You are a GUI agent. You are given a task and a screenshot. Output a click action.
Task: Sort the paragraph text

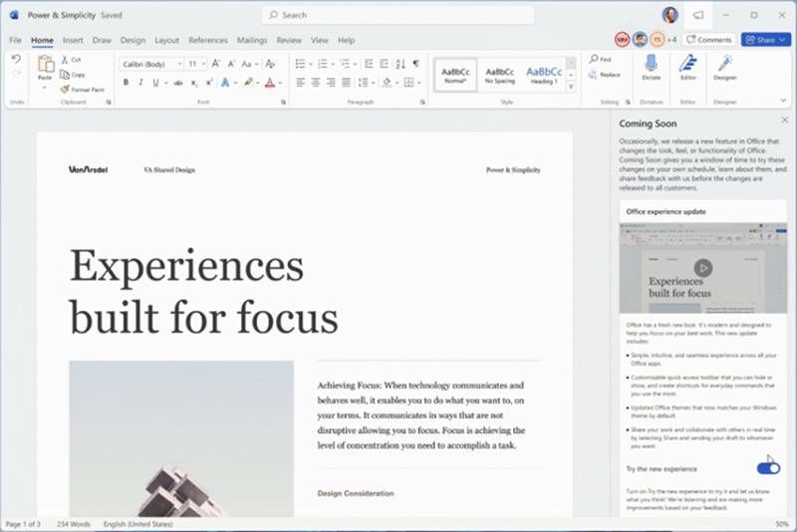pyautogui.click(x=400, y=64)
